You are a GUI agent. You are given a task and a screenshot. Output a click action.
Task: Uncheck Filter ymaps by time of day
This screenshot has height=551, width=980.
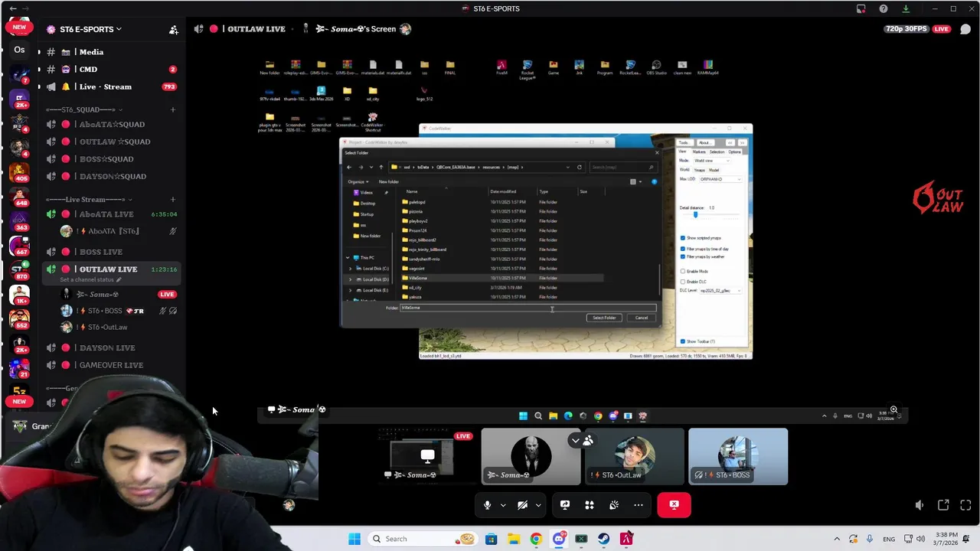(683, 249)
